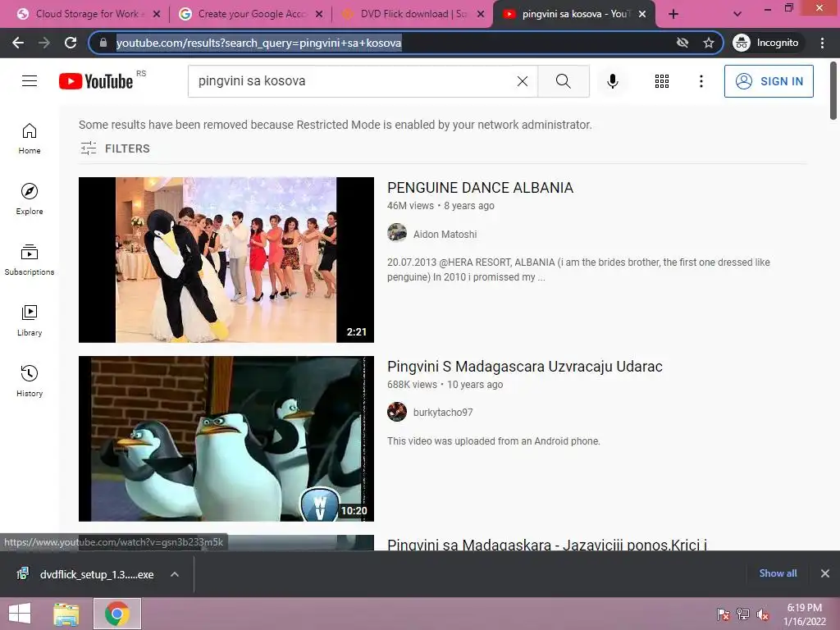Go back with the browser back arrow

click(x=18, y=43)
